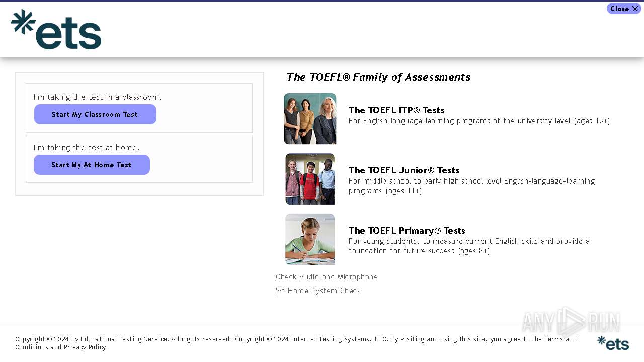Open the Check Audio and Microphone link
The height and width of the screenshot is (362, 644).
click(327, 277)
